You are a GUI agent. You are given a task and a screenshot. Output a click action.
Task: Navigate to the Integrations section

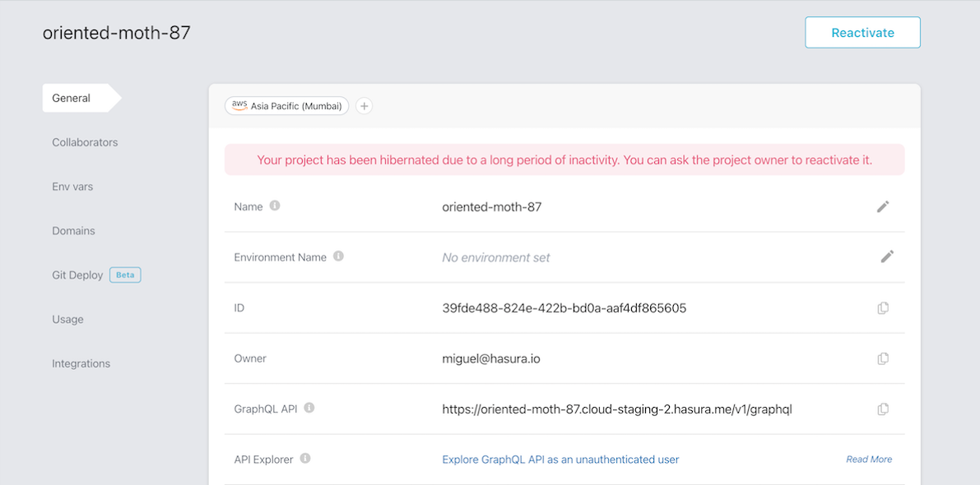click(x=81, y=364)
